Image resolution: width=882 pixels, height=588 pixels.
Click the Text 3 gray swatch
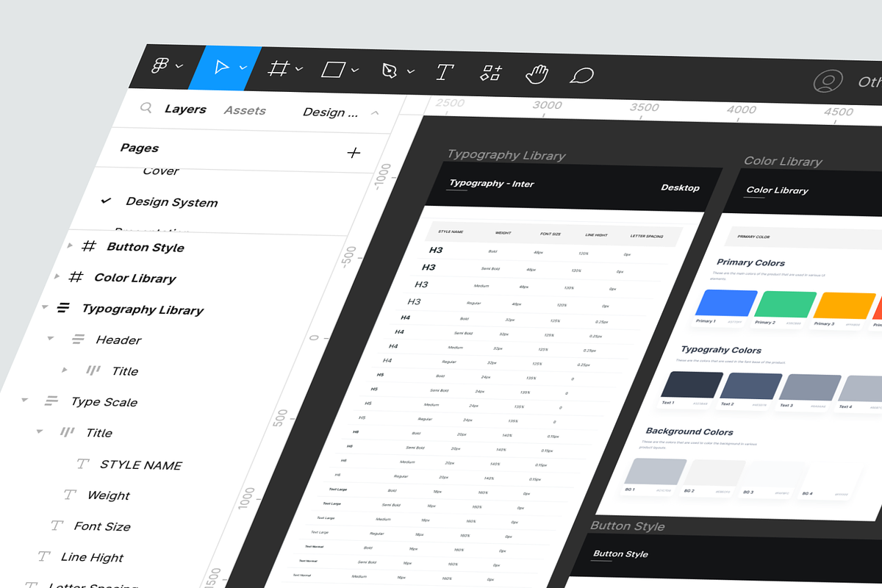coord(809,388)
